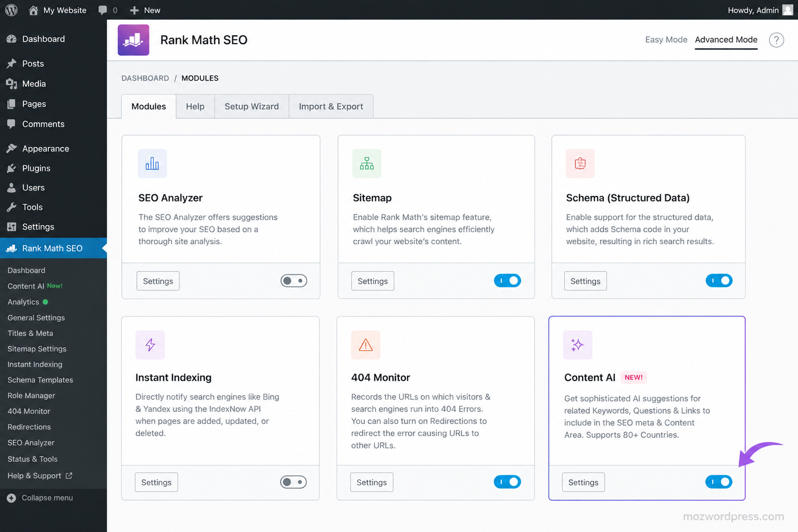Image resolution: width=798 pixels, height=532 pixels.
Task: Click the Admin avatar in the top bar
Action: coord(788,10)
